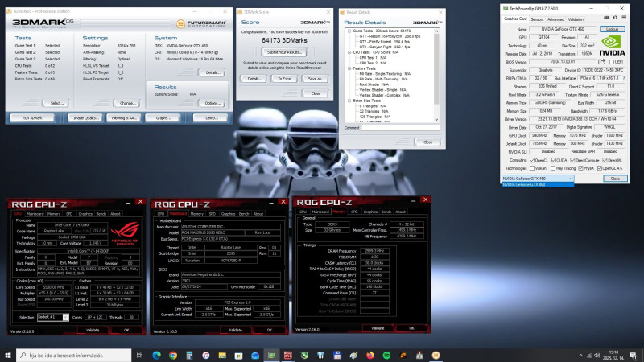The image size is (644, 362).
Task: Toggle the PhysX checkbox
Action: pyautogui.click(x=580, y=168)
